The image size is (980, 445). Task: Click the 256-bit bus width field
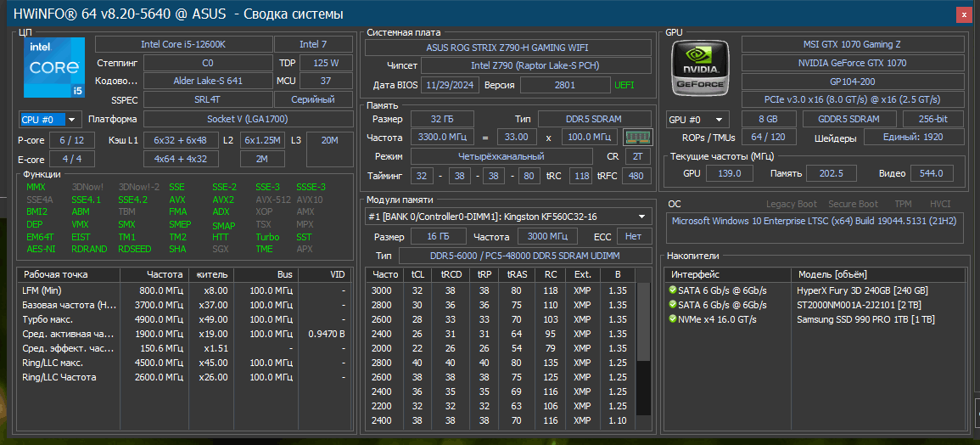(x=932, y=119)
